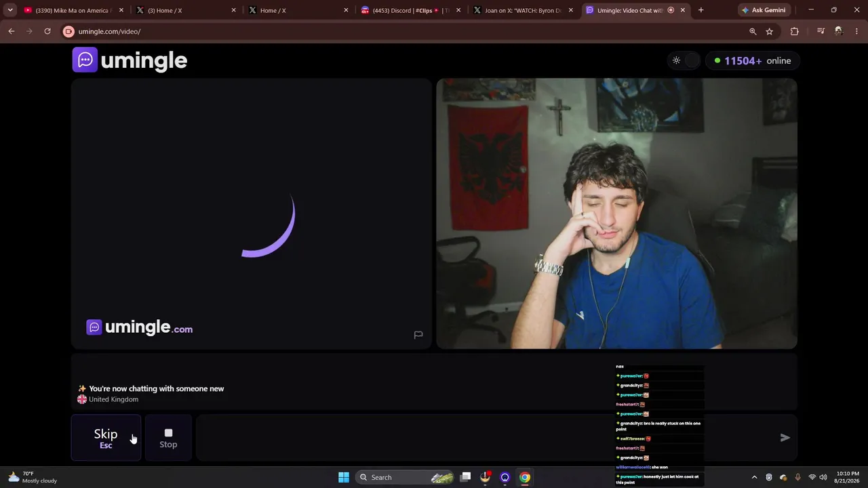Click the Umingle logo in the header
868x488 pixels.
pos(130,60)
